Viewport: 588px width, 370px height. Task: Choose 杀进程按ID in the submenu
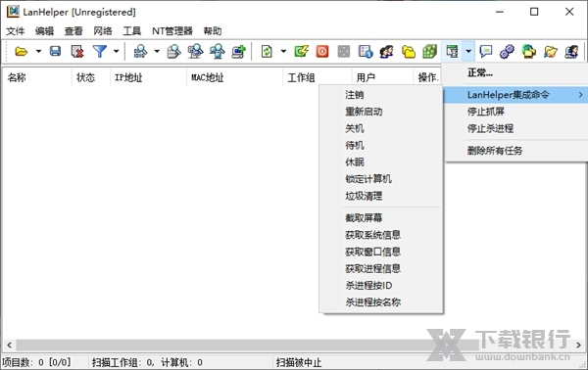381,286
